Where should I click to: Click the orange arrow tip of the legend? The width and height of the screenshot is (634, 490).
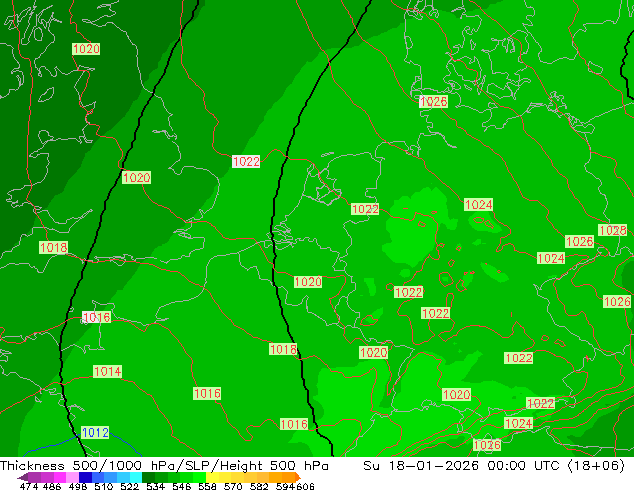coord(298,477)
